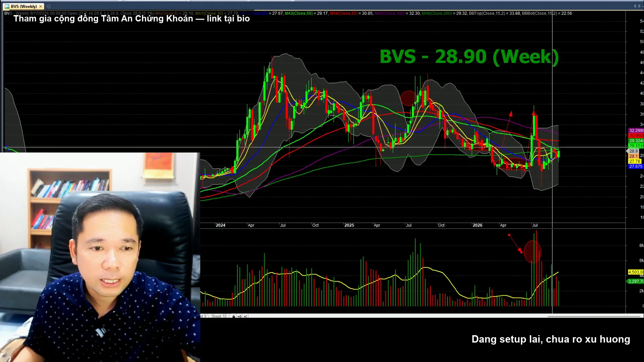Viewport: 644px width, 362px height.
Task: Click the previous-tab arrow at top right
Action: [635, 6]
